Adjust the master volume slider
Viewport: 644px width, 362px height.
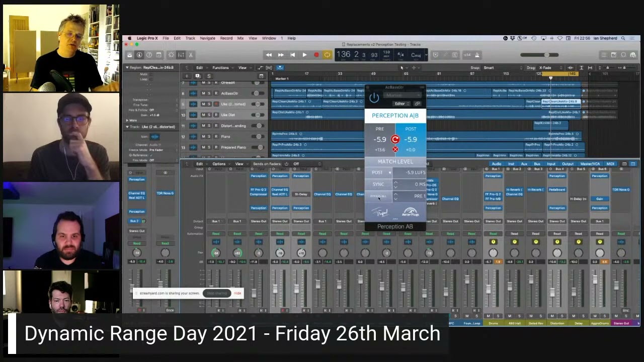pos(539,55)
